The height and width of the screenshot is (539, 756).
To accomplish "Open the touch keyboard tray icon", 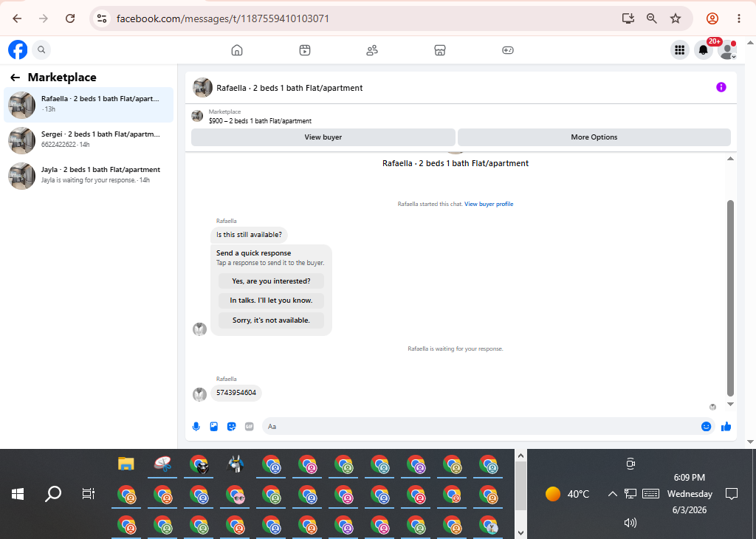I will (651, 494).
